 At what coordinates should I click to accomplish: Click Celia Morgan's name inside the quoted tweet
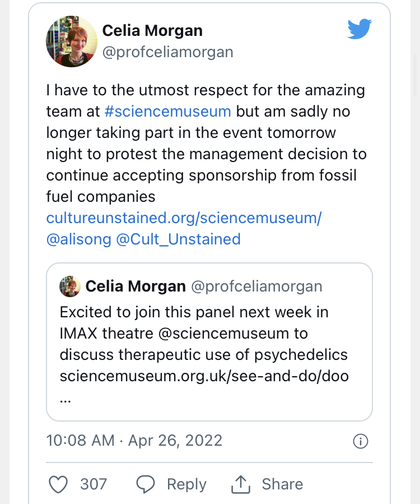136,286
